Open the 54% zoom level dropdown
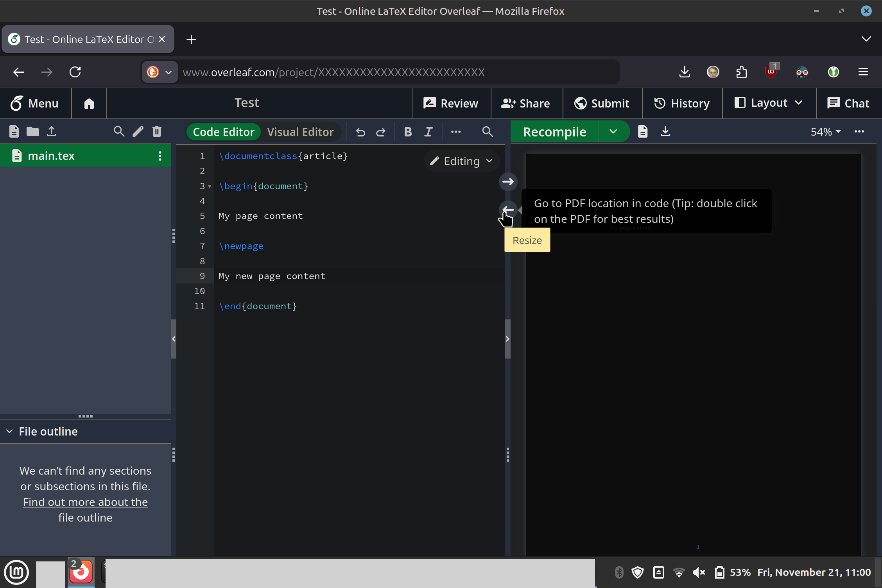This screenshot has width=882, height=588. tap(825, 132)
